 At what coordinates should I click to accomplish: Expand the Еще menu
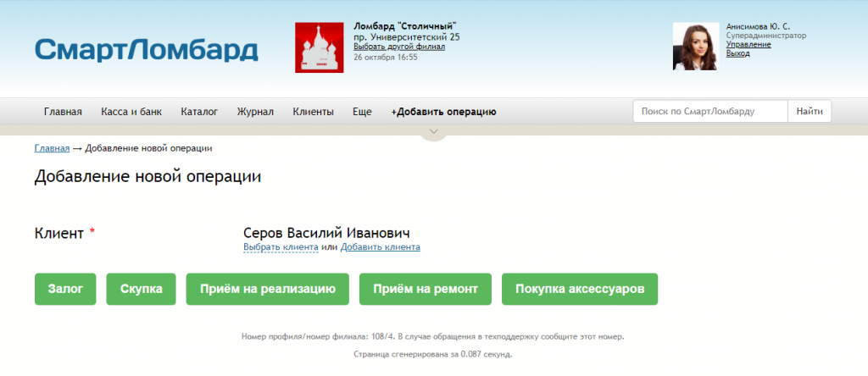pos(362,112)
